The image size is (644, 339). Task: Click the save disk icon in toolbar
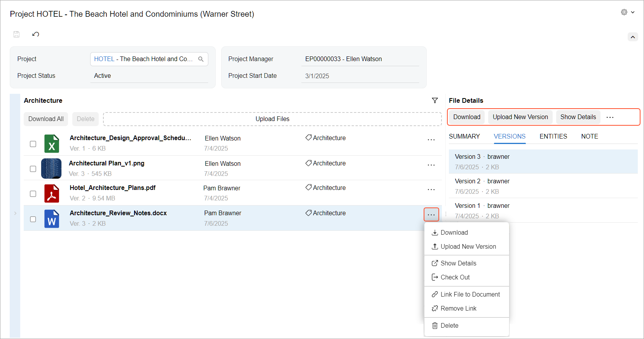tap(16, 34)
